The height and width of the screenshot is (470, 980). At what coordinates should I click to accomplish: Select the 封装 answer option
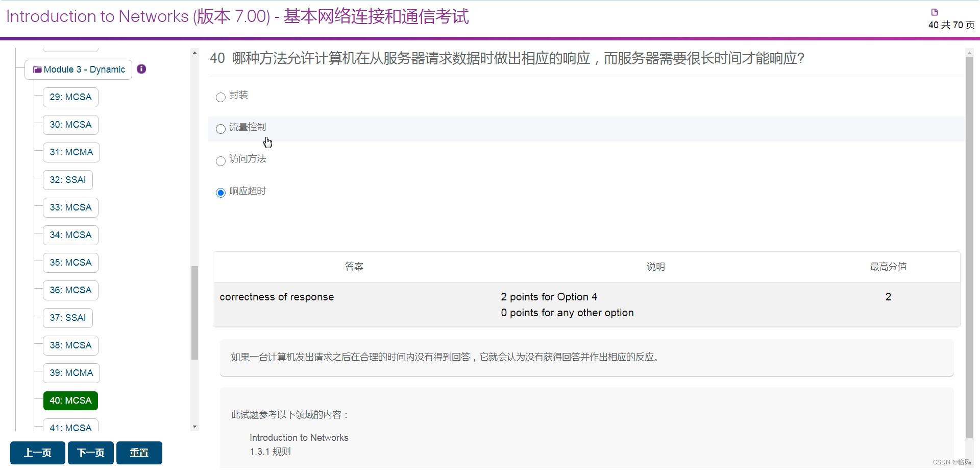click(x=220, y=97)
